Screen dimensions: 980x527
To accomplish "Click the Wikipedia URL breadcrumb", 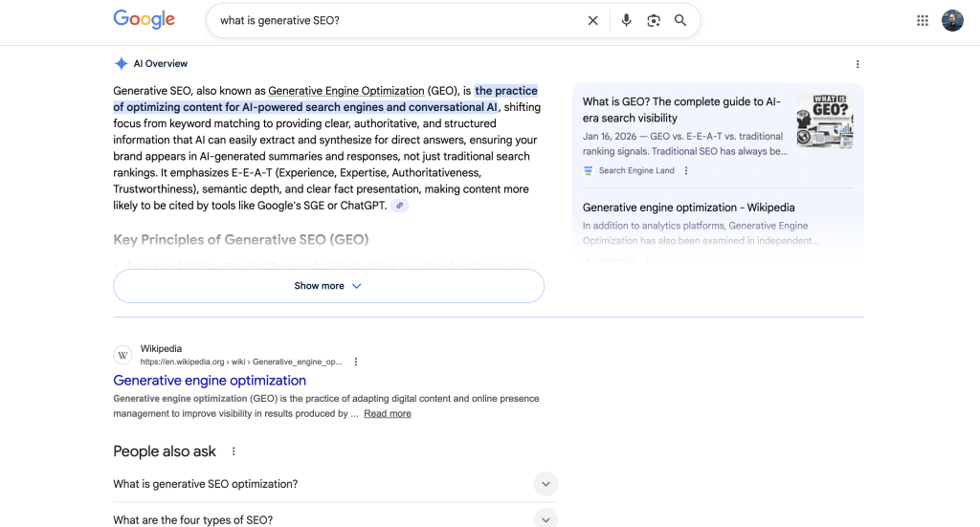I will point(241,362).
